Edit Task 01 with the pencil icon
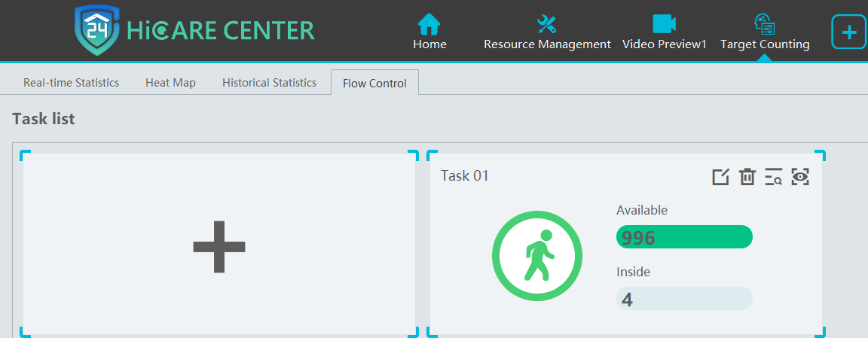The width and height of the screenshot is (868, 341). (x=721, y=177)
